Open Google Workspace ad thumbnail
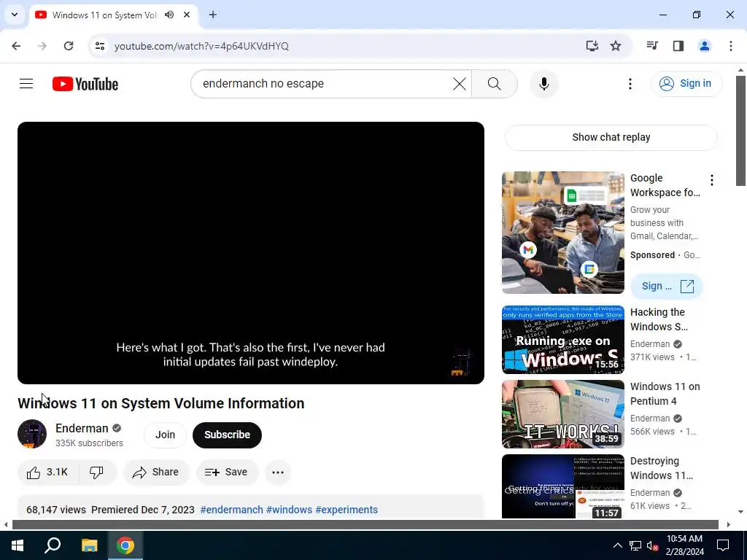Viewport: 747px width, 560px height. 562,233
